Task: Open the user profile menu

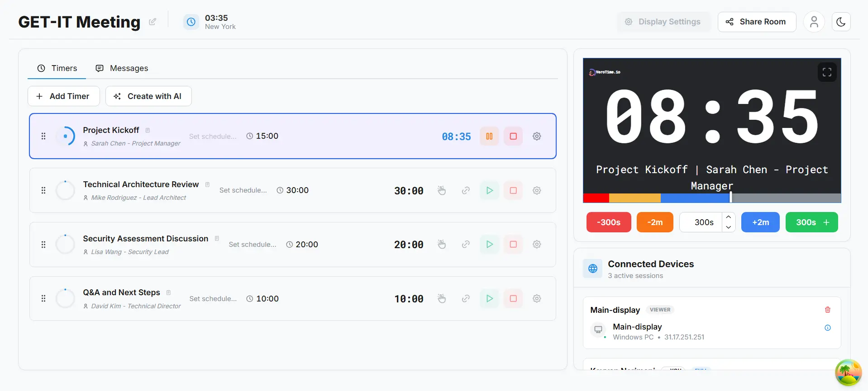Action: pos(814,22)
